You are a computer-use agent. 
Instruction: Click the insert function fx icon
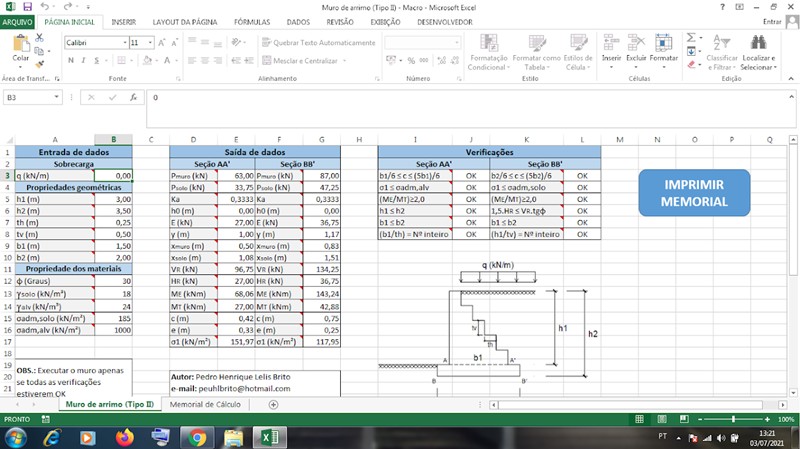pos(134,97)
